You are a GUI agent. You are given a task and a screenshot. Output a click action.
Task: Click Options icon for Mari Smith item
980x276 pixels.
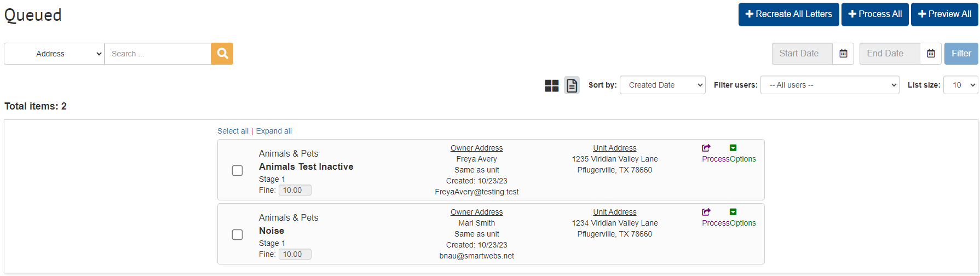pyautogui.click(x=733, y=212)
